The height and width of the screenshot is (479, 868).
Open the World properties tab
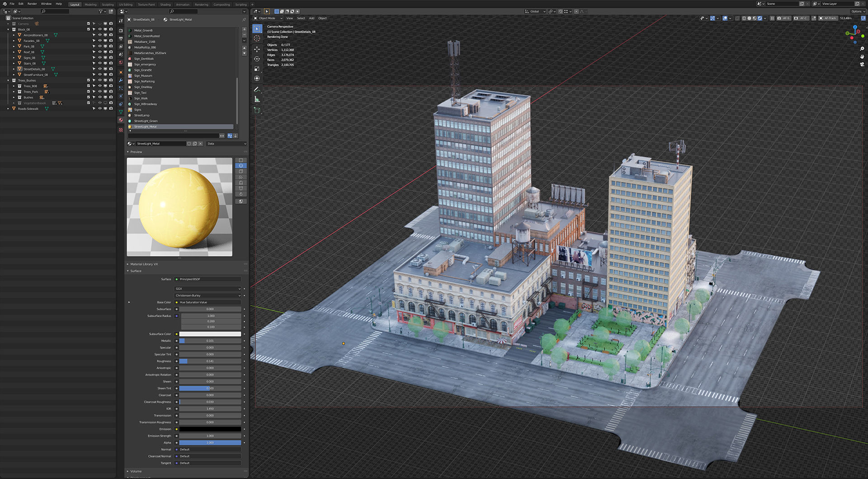pos(121,62)
